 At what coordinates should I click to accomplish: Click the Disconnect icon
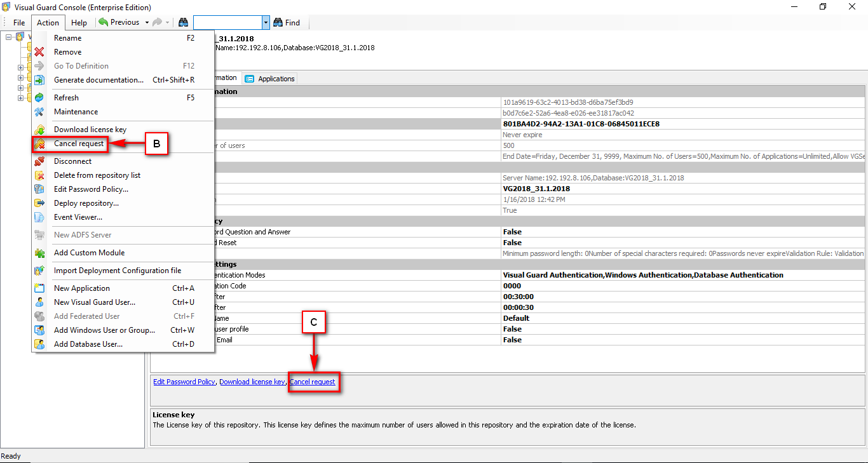pos(39,161)
